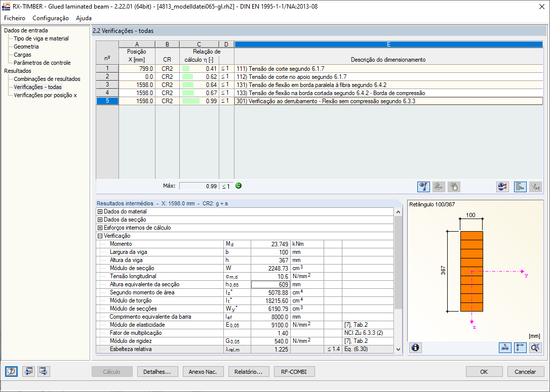Go to previous window with left arrow icon
This screenshot has width=550, height=392.
coord(28,371)
